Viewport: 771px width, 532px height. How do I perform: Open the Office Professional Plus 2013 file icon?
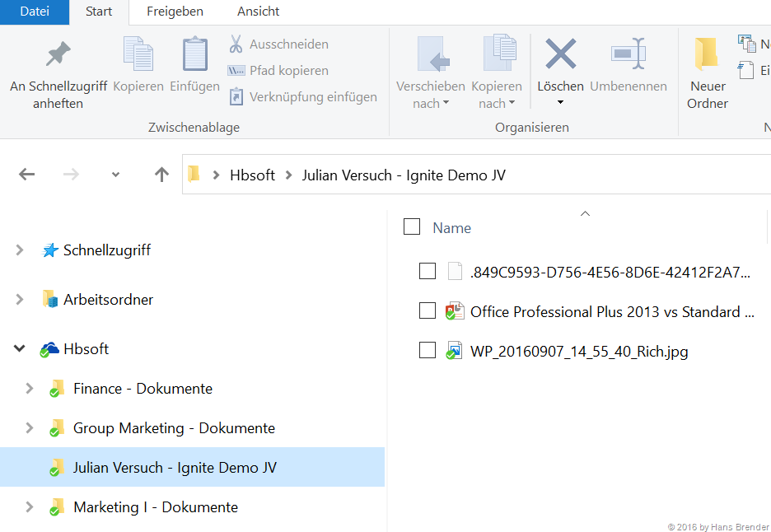coord(455,311)
